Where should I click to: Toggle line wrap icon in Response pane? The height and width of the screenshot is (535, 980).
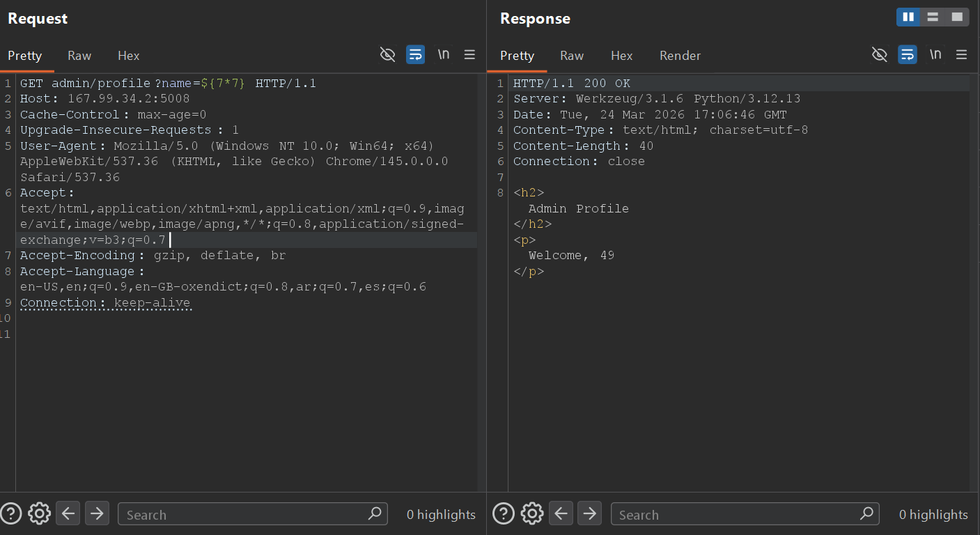pos(908,55)
